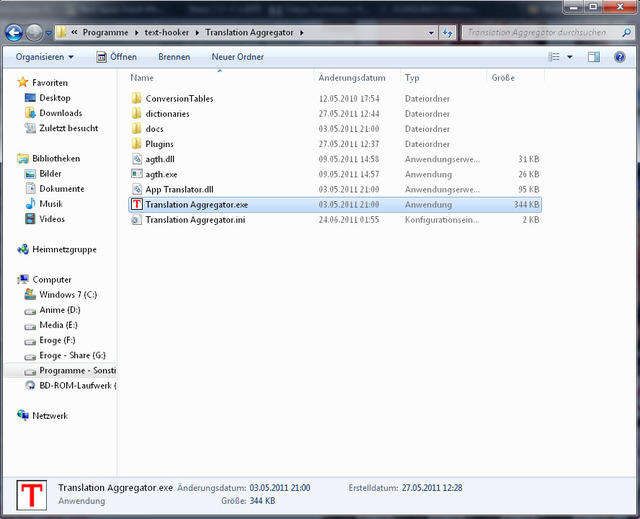
Task: Select Programme in the breadcrumb path
Action: [x=105, y=32]
